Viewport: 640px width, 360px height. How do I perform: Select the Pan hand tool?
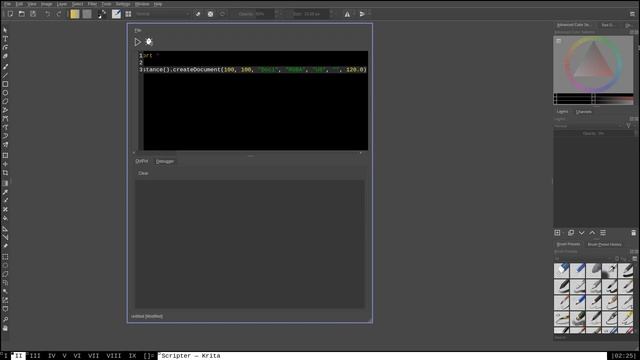tap(5, 328)
